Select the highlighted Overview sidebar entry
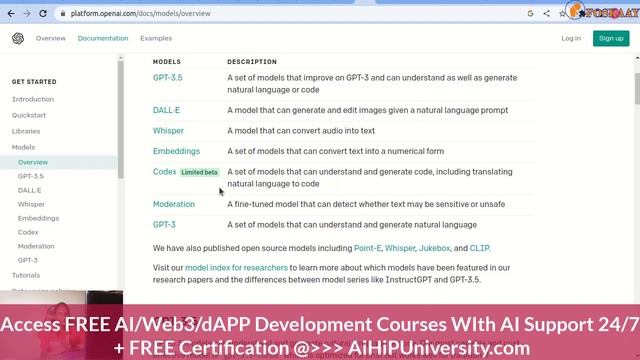640x360 pixels. tap(58, 162)
